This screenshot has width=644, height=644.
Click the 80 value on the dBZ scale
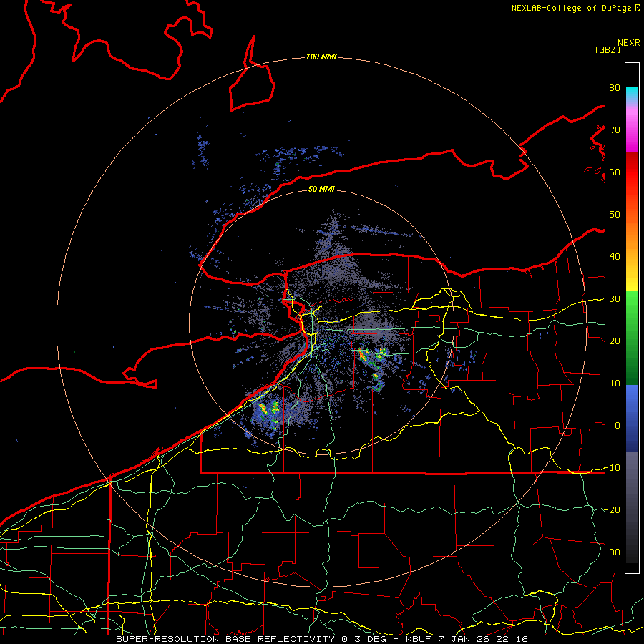pos(615,88)
